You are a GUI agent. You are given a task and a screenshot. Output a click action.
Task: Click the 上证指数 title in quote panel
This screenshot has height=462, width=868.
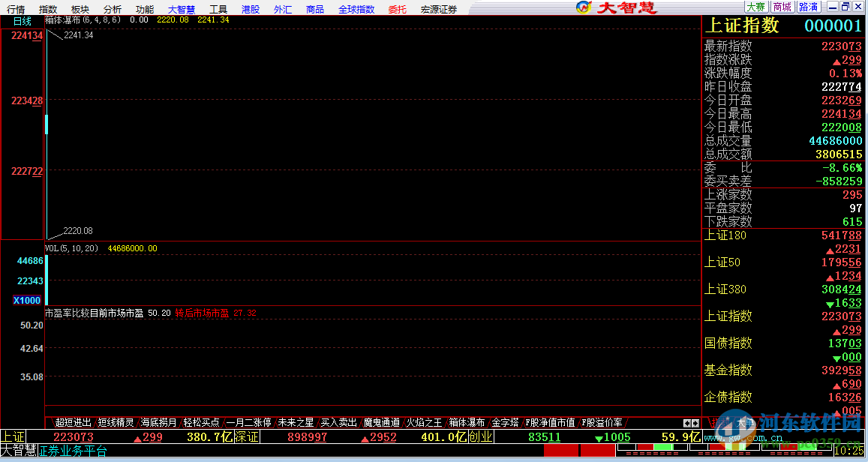(742, 25)
